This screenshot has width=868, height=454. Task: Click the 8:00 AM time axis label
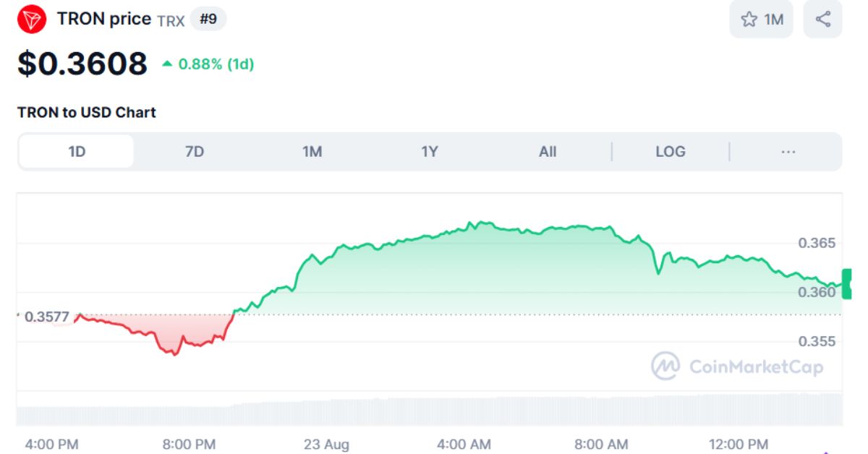(x=601, y=444)
